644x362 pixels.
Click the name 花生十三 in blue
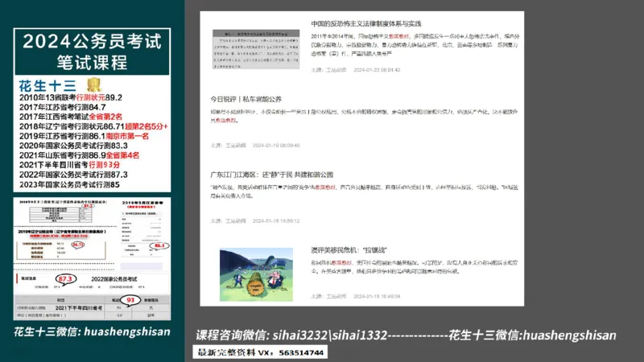click(47, 86)
